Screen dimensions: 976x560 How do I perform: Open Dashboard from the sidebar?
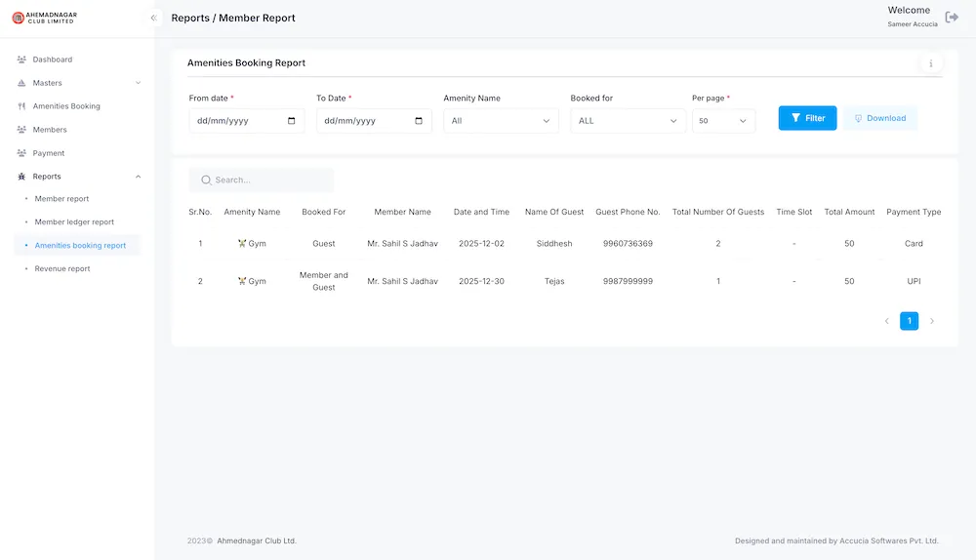(x=53, y=60)
